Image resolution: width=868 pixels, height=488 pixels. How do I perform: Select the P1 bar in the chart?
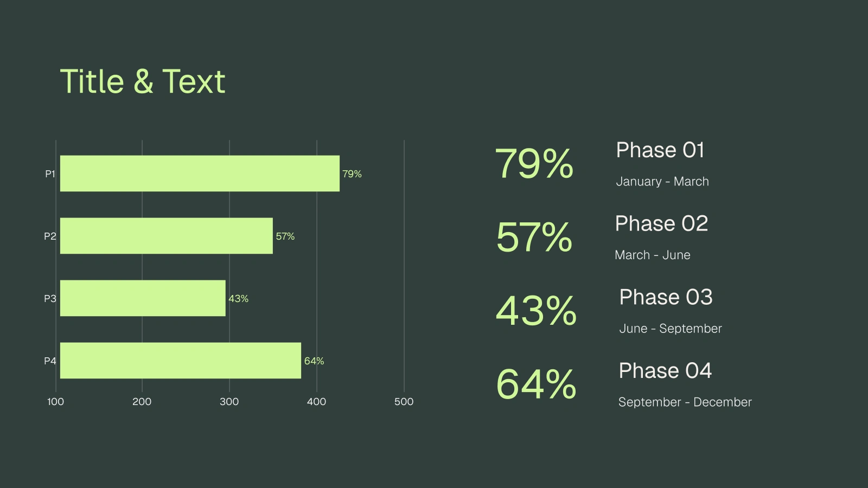tap(200, 174)
